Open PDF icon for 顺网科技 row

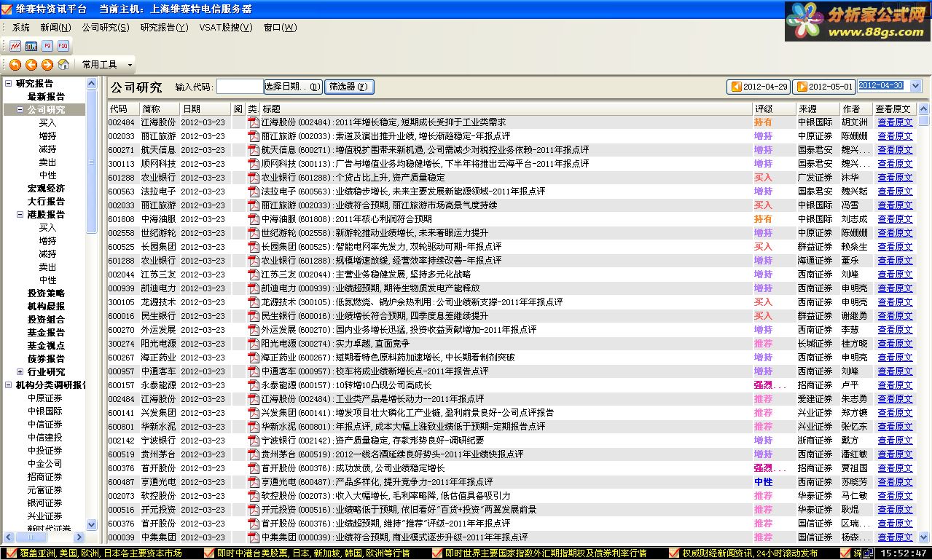[x=254, y=164]
